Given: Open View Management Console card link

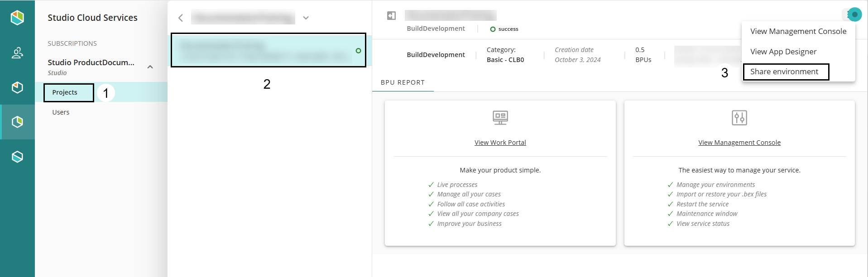Looking at the screenshot, I should click(739, 143).
